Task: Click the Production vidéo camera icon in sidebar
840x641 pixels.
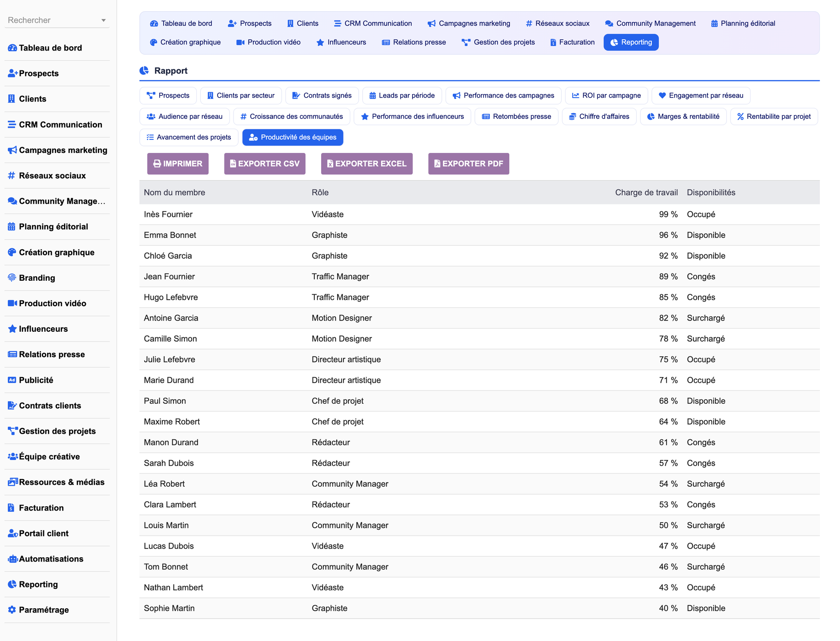Action: [x=13, y=303]
